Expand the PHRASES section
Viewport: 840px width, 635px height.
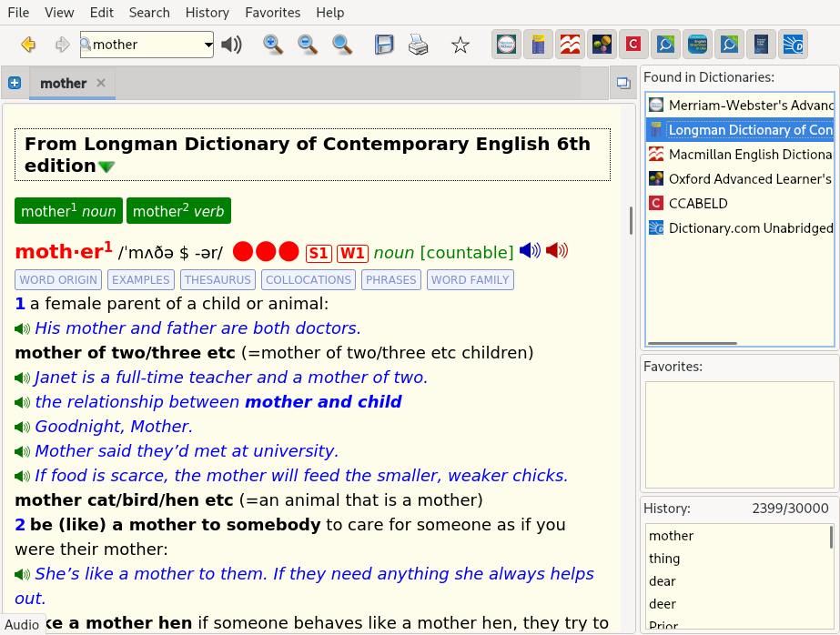[x=391, y=280]
